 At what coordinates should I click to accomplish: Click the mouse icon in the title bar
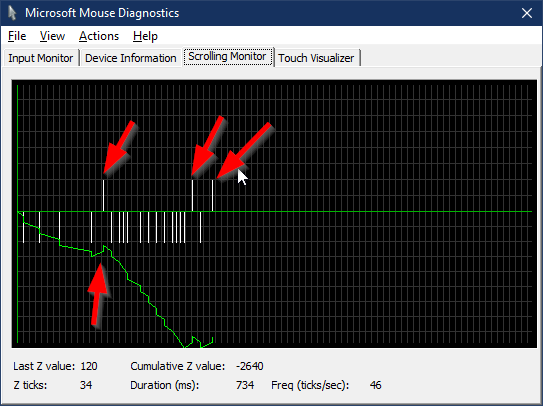tap(12, 13)
